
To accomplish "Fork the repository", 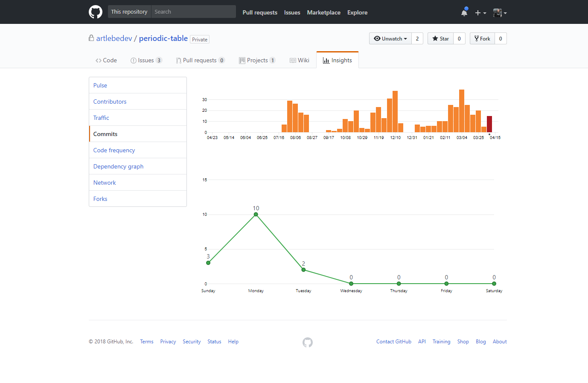I will [482, 38].
